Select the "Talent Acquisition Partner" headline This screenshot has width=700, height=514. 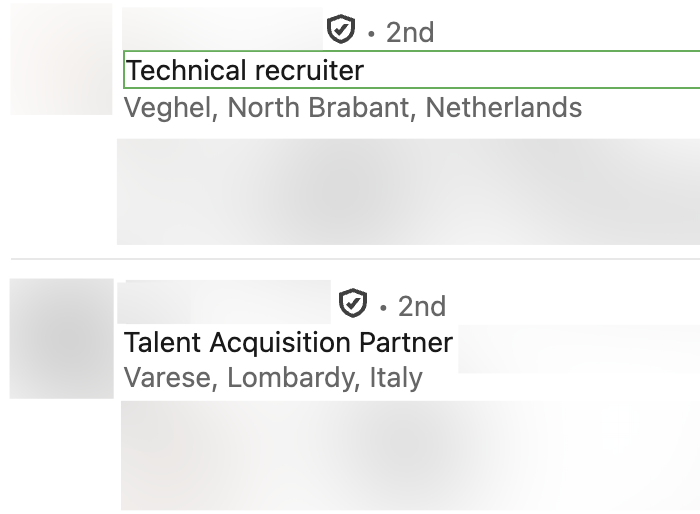coord(288,343)
